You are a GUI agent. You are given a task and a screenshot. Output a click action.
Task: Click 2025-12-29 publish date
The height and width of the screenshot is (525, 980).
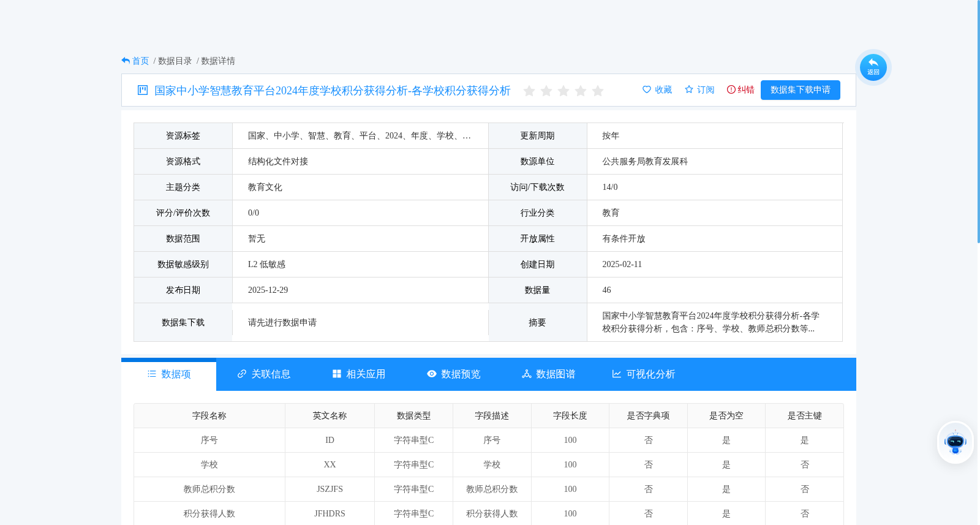click(x=268, y=290)
